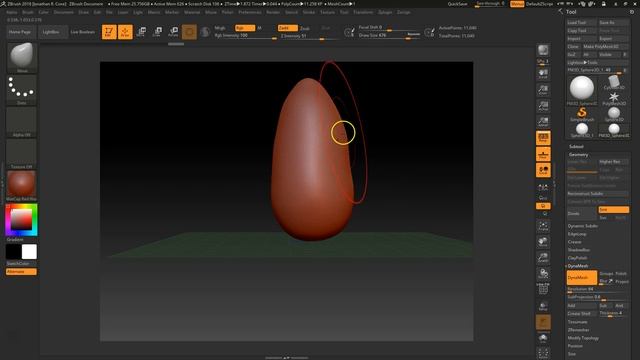Screen dimensions: 640x360
Task: Open the Preferences menu
Action: 250,12
